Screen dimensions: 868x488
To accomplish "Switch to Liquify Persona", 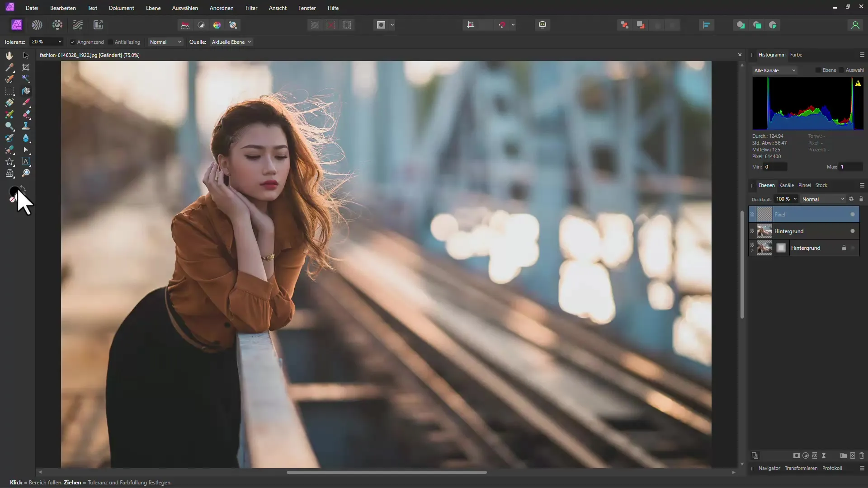I will click(x=37, y=25).
